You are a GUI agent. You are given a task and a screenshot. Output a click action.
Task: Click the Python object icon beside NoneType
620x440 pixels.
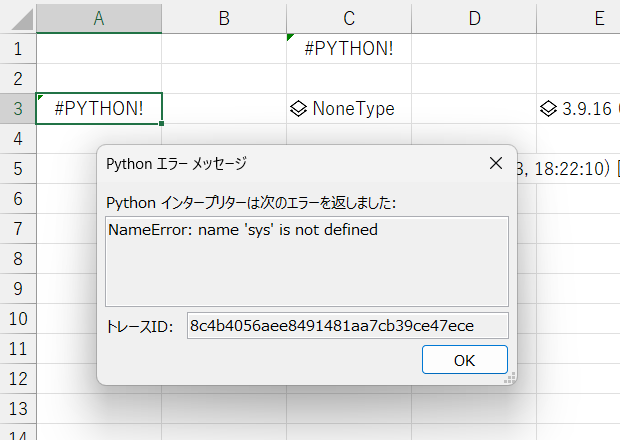[x=299, y=108]
